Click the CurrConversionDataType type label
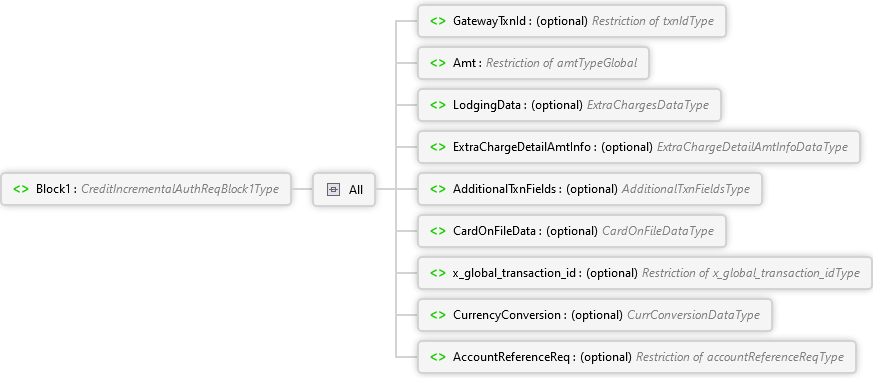The height and width of the screenshot is (378, 873). tap(693, 315)
